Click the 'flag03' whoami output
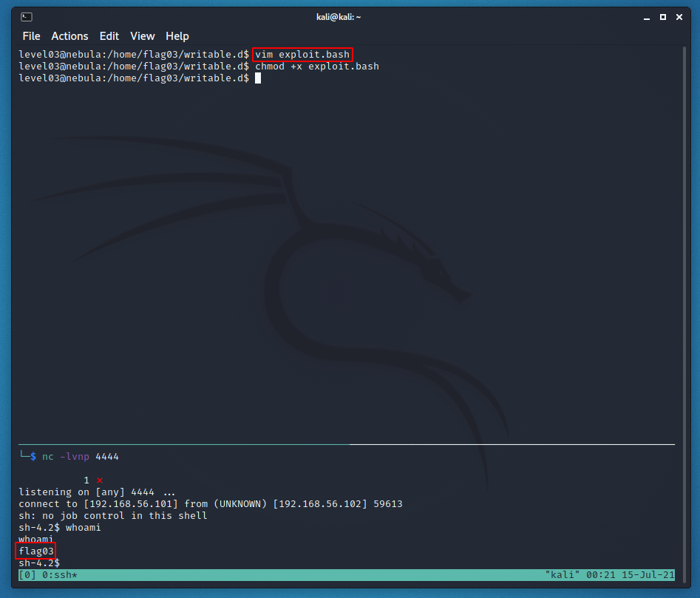The height and width of the screenshot is (598, 700). coord(36,551)
